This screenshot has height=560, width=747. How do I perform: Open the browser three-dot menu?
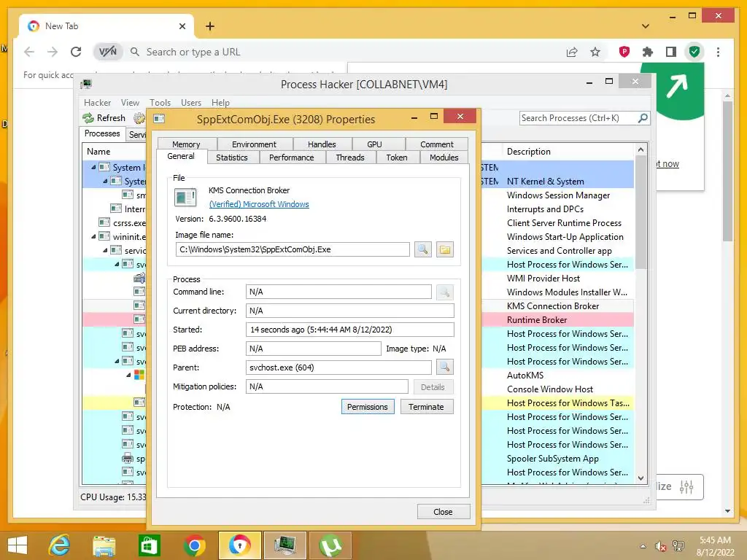pyautogui.click(x=718, y=52)
